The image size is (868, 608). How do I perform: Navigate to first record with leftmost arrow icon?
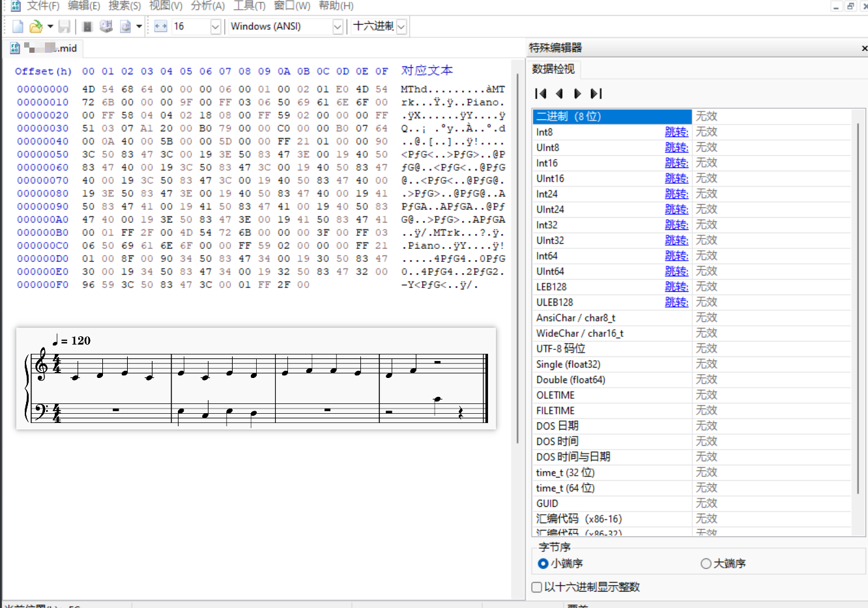point(540,93)
